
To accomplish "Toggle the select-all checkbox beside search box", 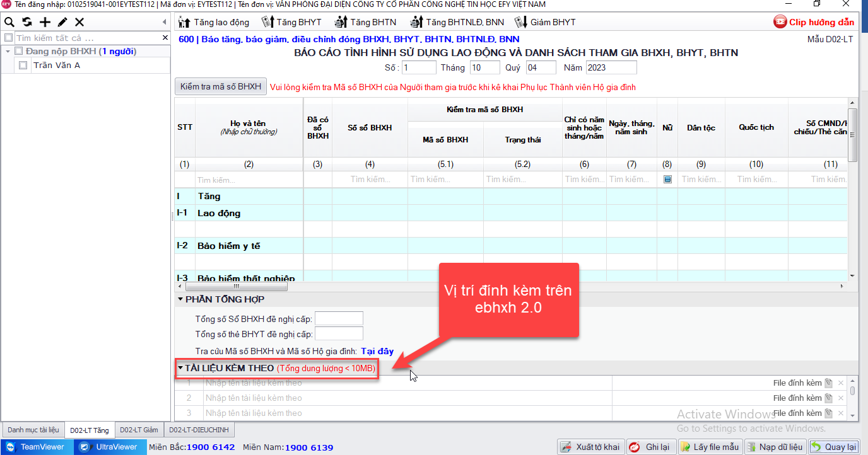I will (8, 38).
